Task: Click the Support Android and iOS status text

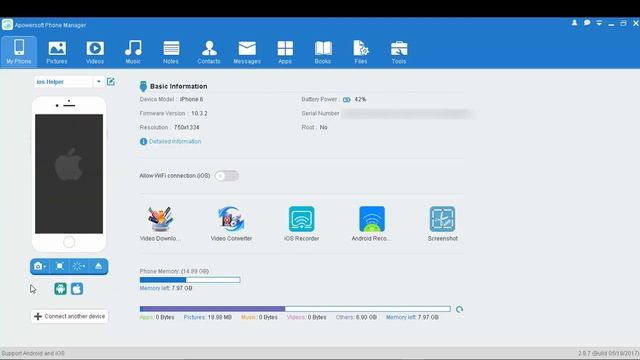Action: (33, 353)
